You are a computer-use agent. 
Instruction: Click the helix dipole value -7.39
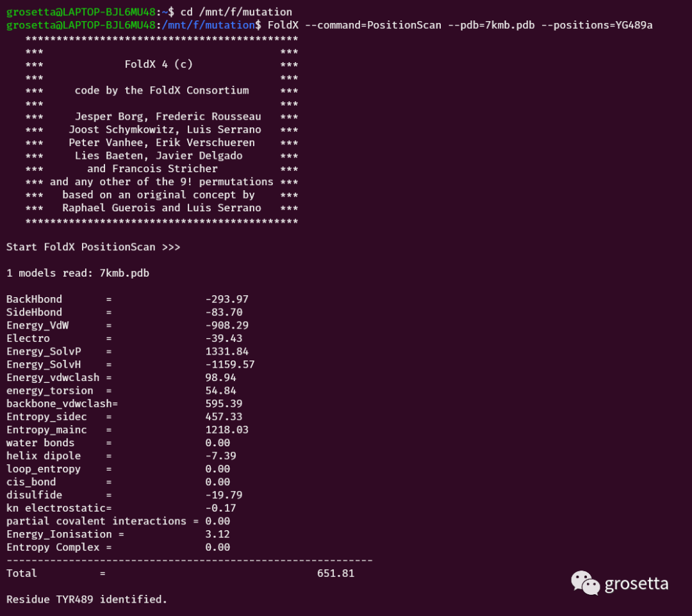[x=220, y=456]
